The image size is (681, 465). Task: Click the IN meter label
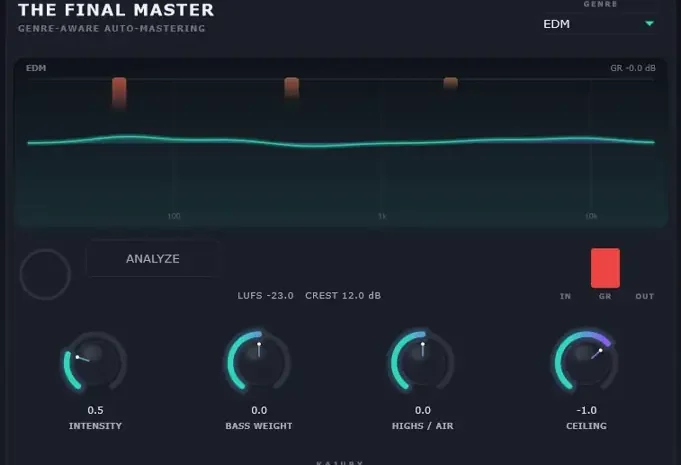565,297
